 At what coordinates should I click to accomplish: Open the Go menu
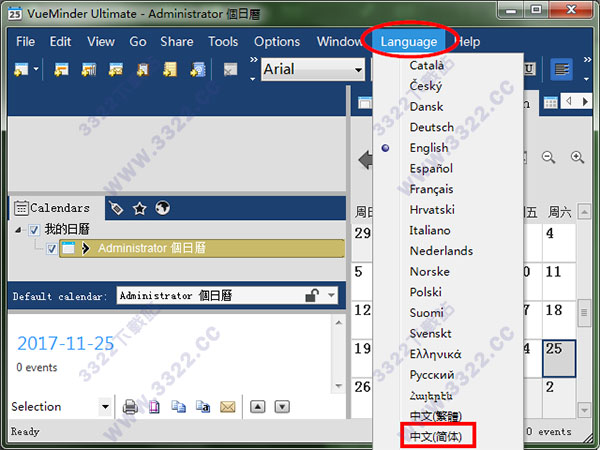pyautogui.click(x=138, y=41)
